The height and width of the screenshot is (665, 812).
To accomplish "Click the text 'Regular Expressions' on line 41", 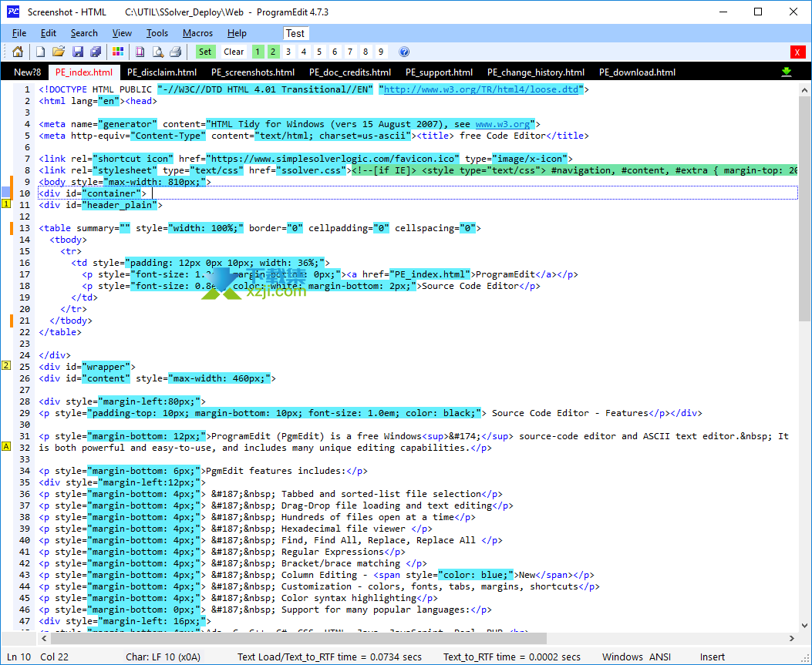I will (x=333, y=552).
